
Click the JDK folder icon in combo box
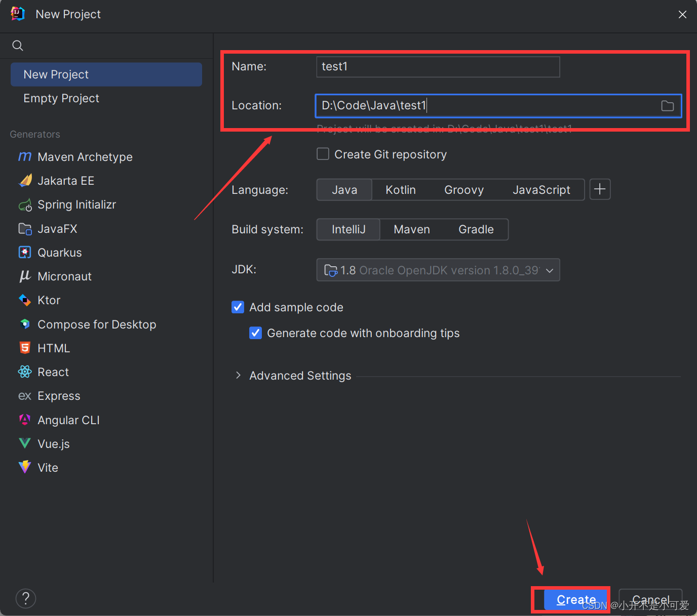coord(331,270)
